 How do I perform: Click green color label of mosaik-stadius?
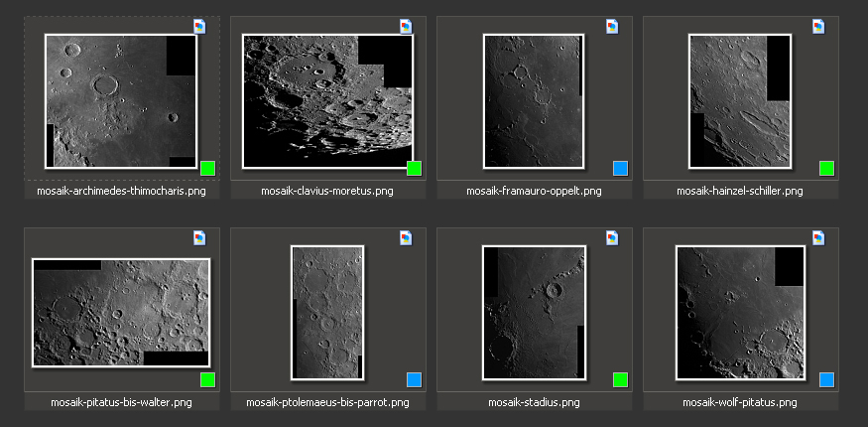620,379
